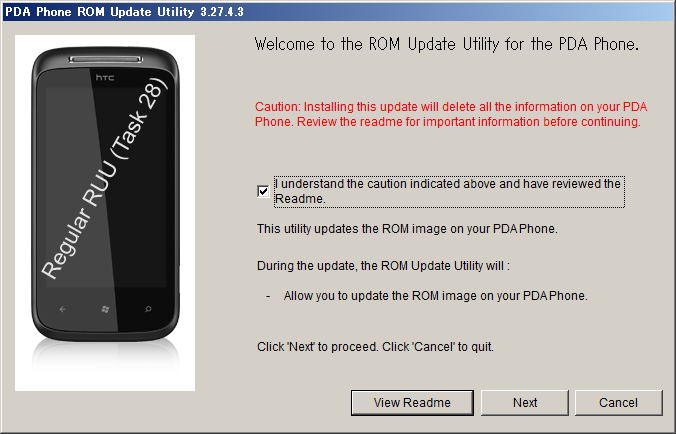Click the 'I understand the caution' checkbox label
The width and height of the screenshot is (676, 434).
(x=449, y=191)
